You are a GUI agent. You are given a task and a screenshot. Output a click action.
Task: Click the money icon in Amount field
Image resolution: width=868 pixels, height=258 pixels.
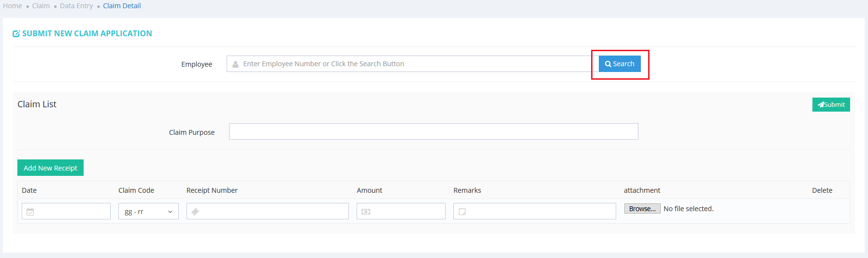pos(366,212)
